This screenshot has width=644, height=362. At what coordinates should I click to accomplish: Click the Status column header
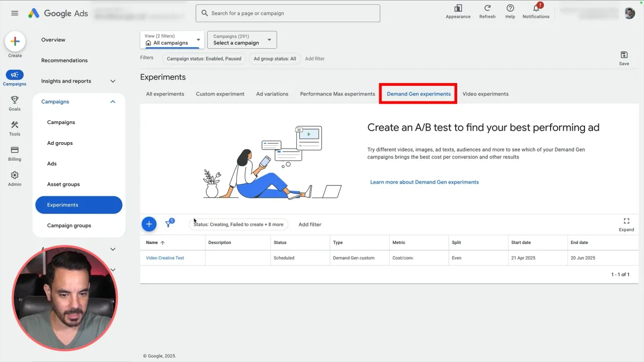click(x=280, y=242)
